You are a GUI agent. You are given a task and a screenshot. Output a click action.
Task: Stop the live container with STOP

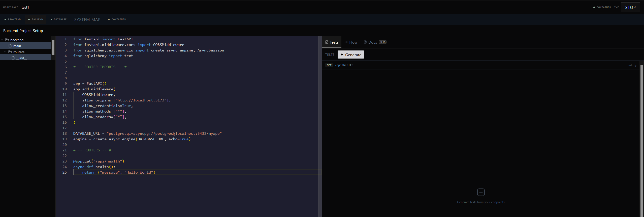point(630,7)
